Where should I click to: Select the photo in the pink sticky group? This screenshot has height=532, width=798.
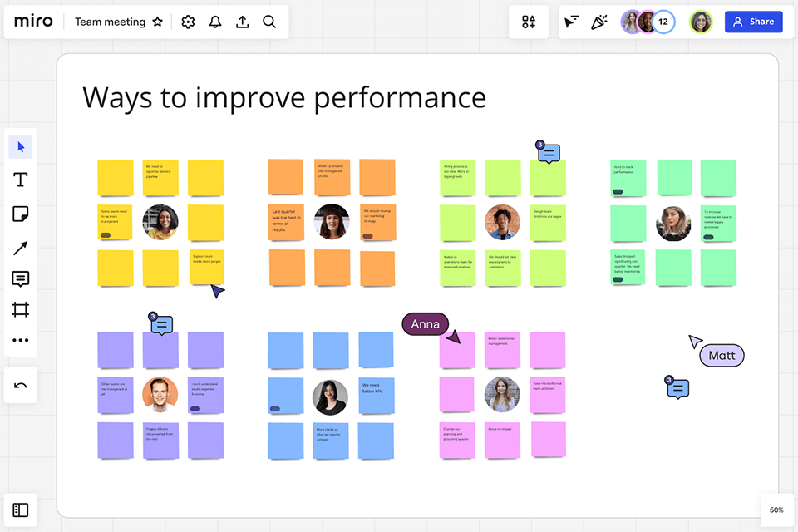point(502,395)
